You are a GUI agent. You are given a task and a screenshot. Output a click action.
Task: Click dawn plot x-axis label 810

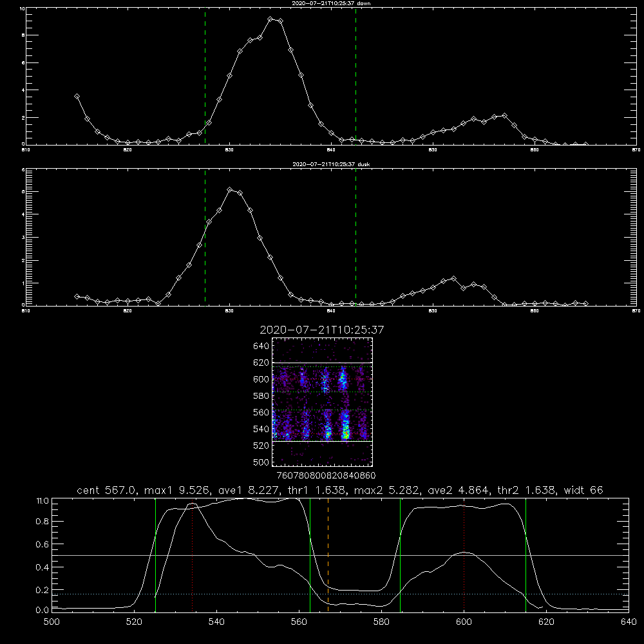point(26,150)
